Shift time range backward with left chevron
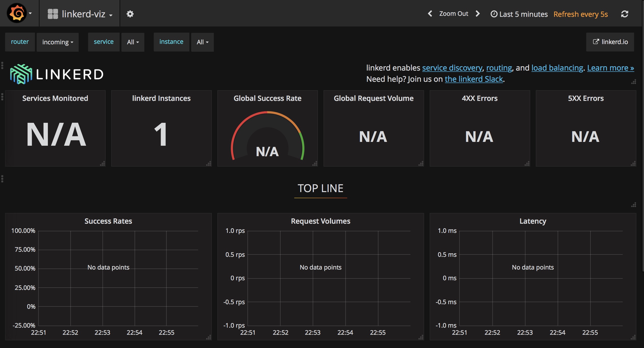The height and width of the screenshot is (348, 644). [x=430, y=14]
